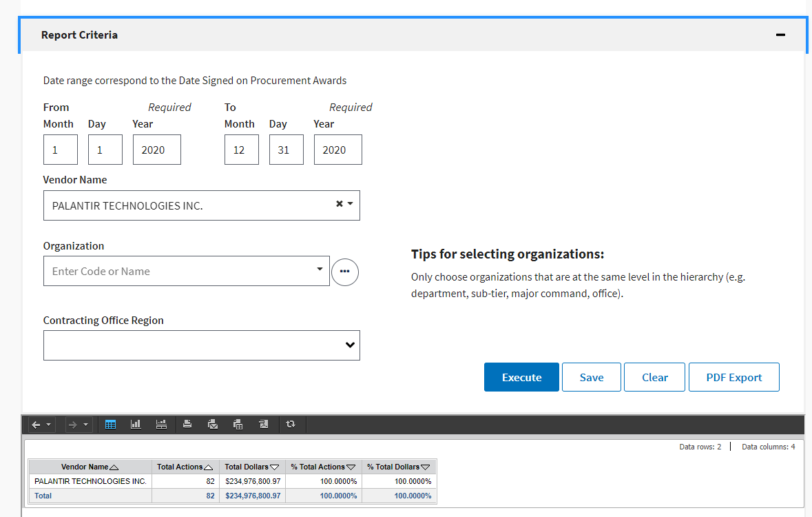Open the organization browse ellipsis button
This screenshot has width=812, height=517.
[345, 272]
